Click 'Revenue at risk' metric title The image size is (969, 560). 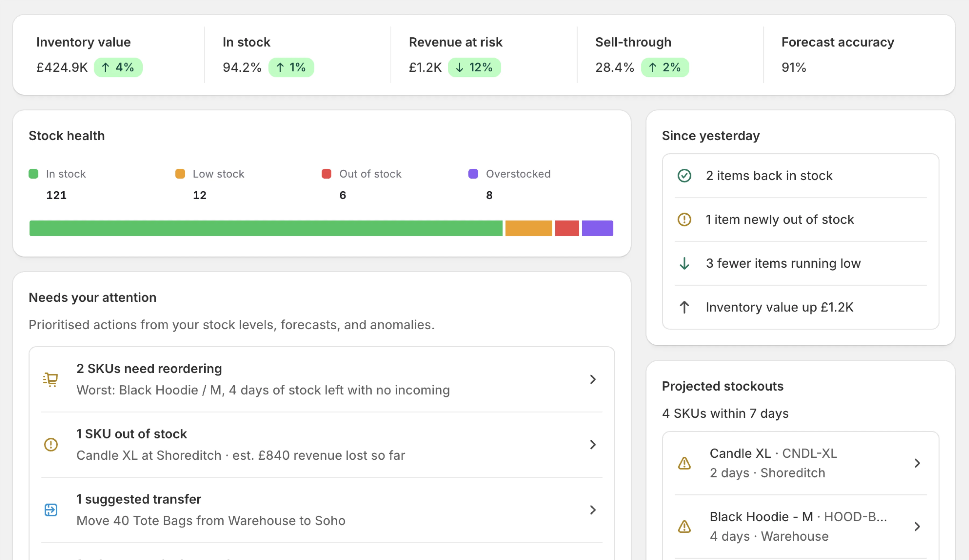tap(456, 42)
